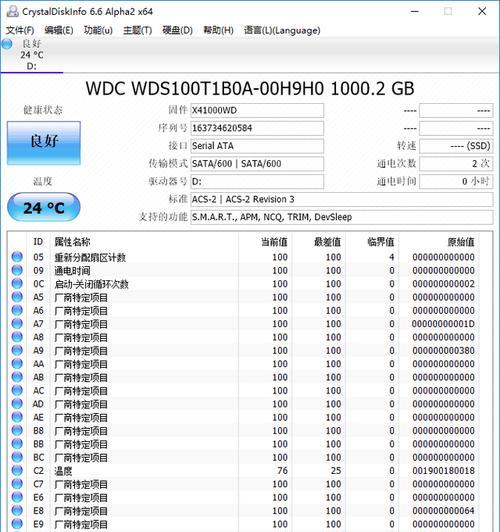Click the firmware field showing X41000WD
500x532 pixels.
click(257, 110)
